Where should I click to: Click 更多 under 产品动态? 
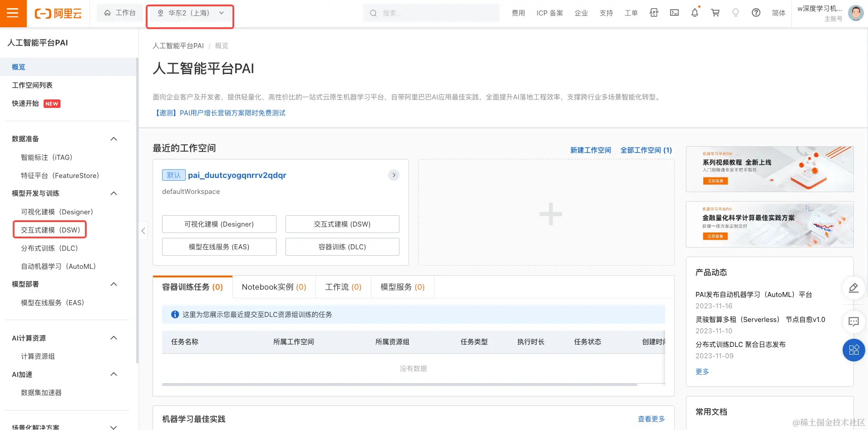[x=702, y=371]
